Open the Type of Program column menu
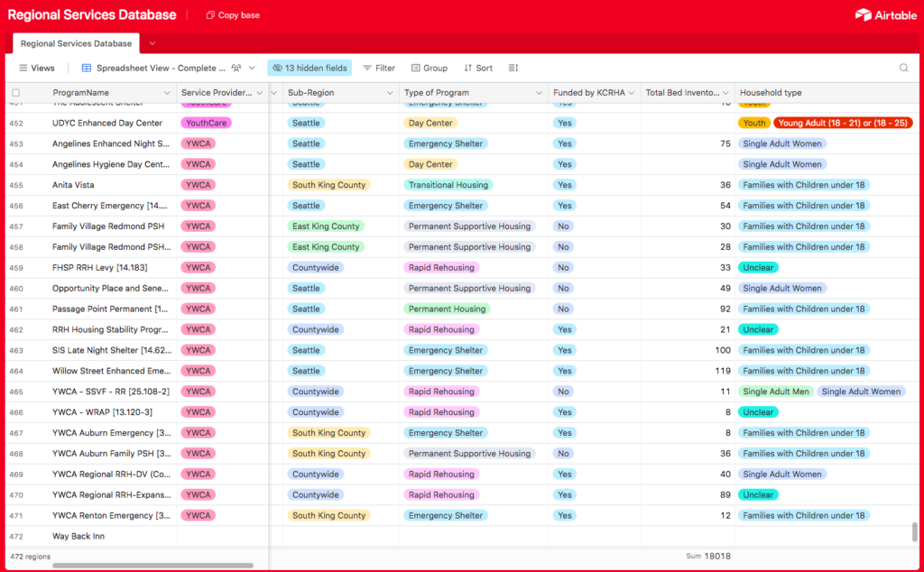 [540, 93]
